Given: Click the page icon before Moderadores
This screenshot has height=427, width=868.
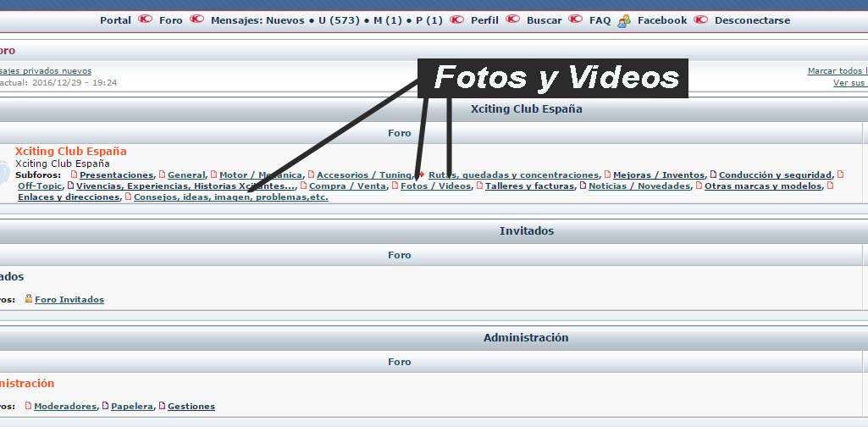Looking at the screenshot, I should [x=29, y=406].
